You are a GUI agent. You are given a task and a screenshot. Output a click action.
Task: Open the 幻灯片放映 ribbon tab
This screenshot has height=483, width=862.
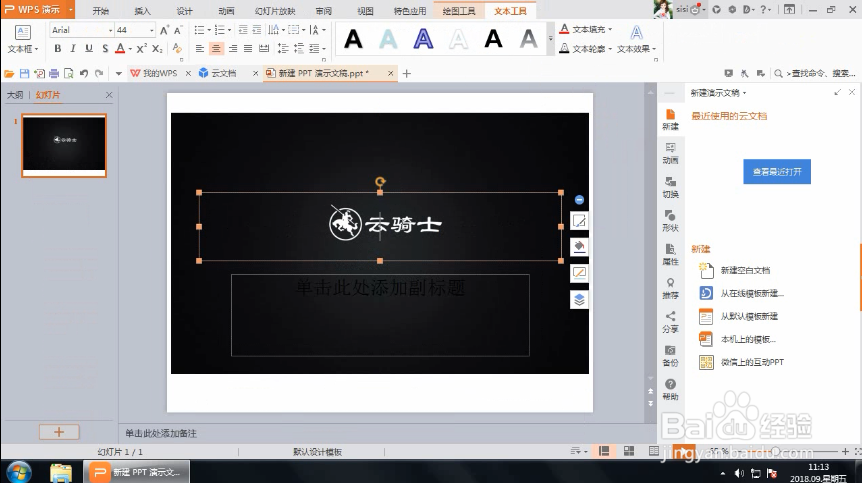click(x=275, y=11)
